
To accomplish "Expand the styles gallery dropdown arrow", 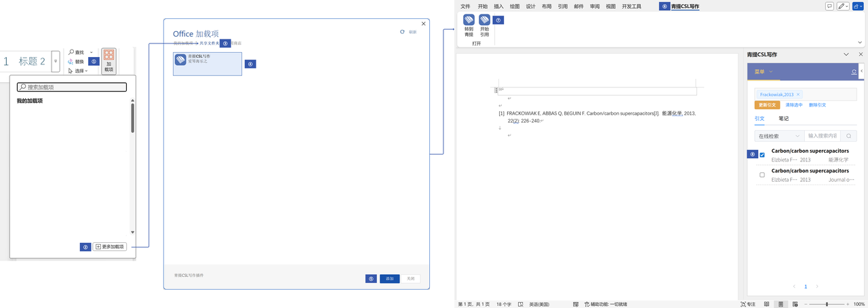I will pos(56,61).
